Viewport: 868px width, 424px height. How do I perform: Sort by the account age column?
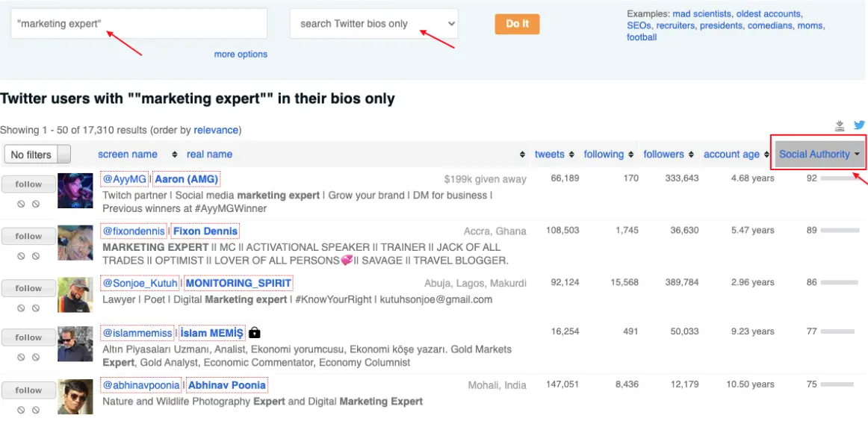(x=731, y=155)
